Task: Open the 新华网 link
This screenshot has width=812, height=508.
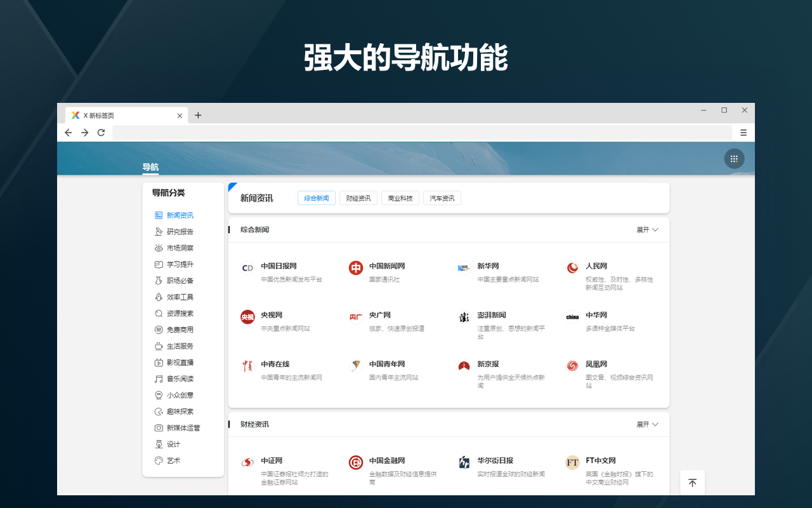Action: coord(487,266)
